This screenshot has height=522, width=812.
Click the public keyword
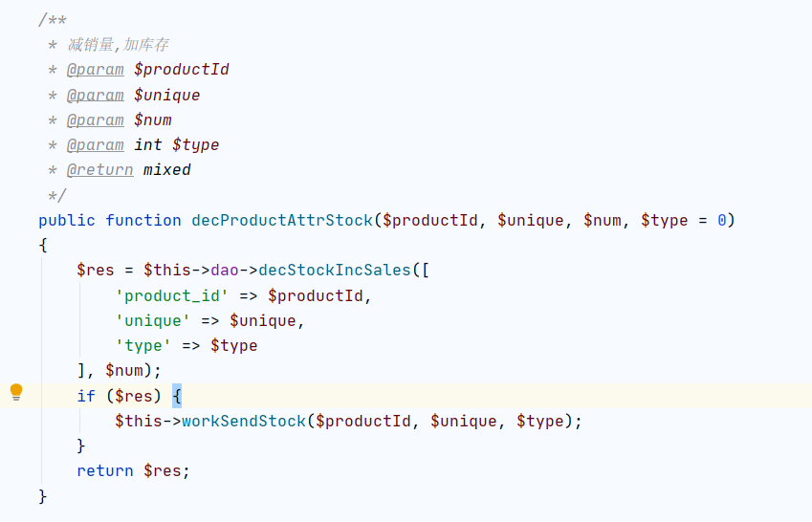coord(67,220)
